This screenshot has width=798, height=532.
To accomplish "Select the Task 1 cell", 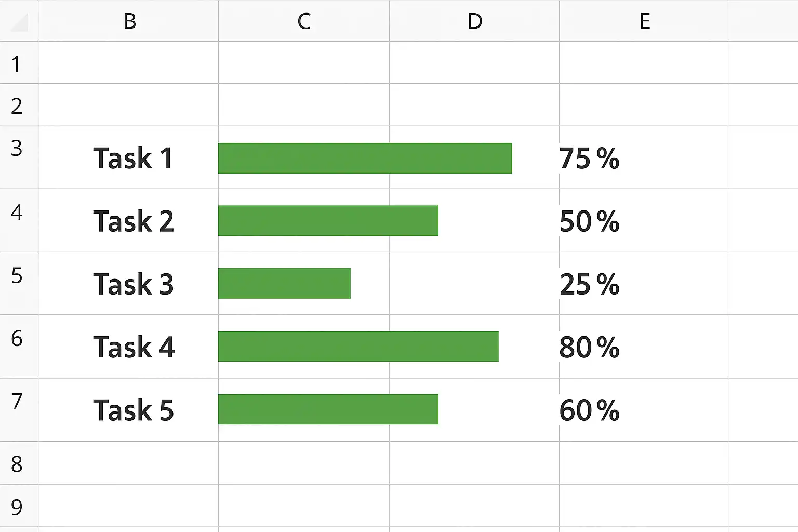I will [x=132, y=158].
